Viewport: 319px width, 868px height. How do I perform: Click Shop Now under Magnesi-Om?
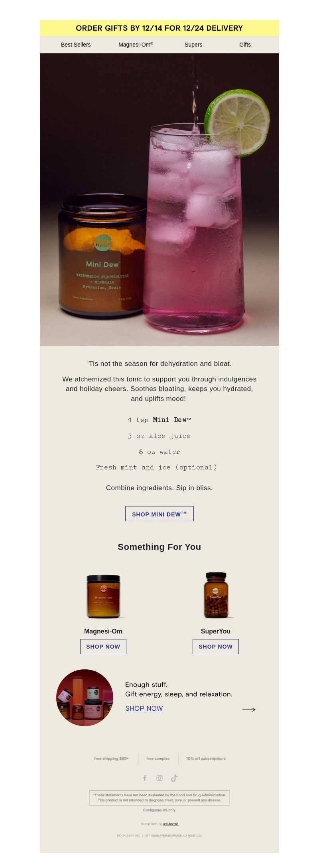coord(103,646)
